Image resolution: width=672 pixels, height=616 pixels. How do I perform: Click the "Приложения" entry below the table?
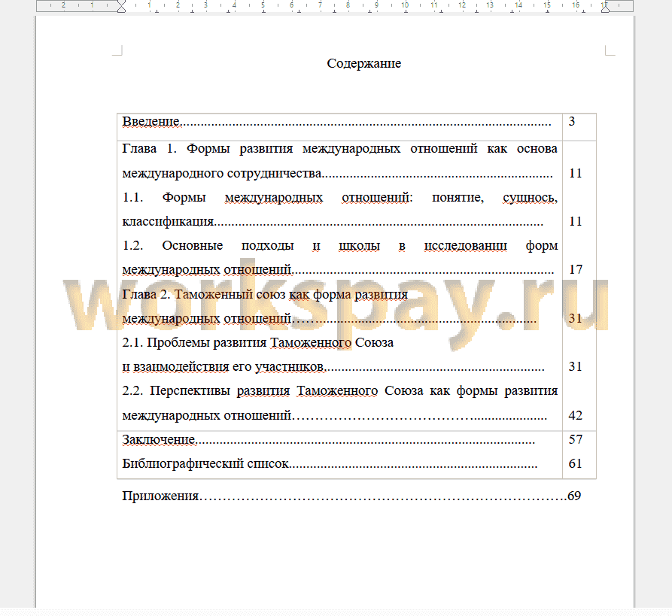pyautogui.click(x=160, y=496)
